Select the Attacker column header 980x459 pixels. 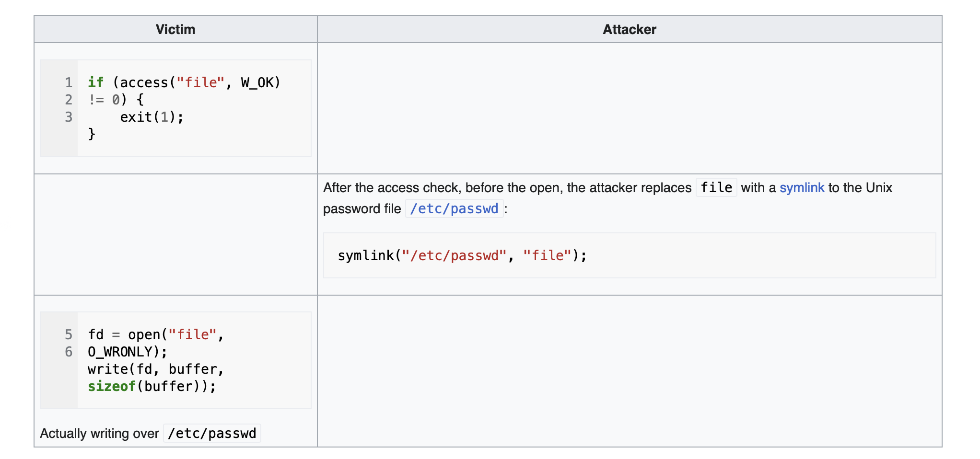click(x=630, y=30)
